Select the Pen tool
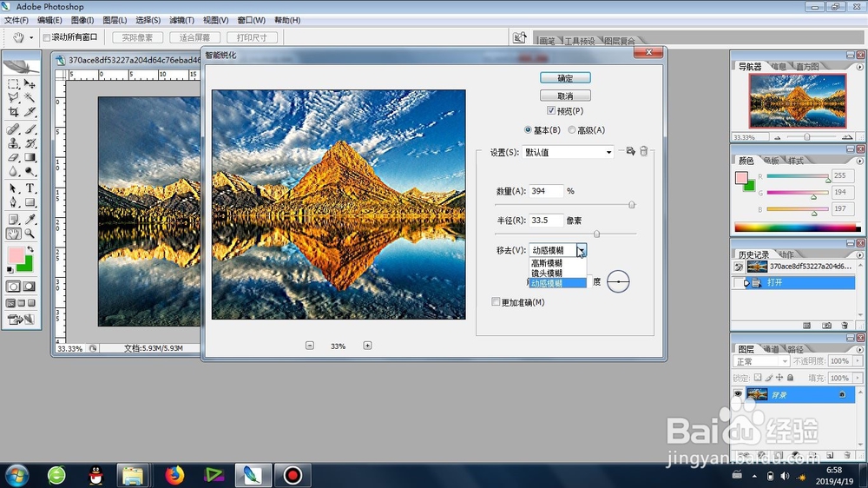Screen dimensions: 868x488 point(13,202)
